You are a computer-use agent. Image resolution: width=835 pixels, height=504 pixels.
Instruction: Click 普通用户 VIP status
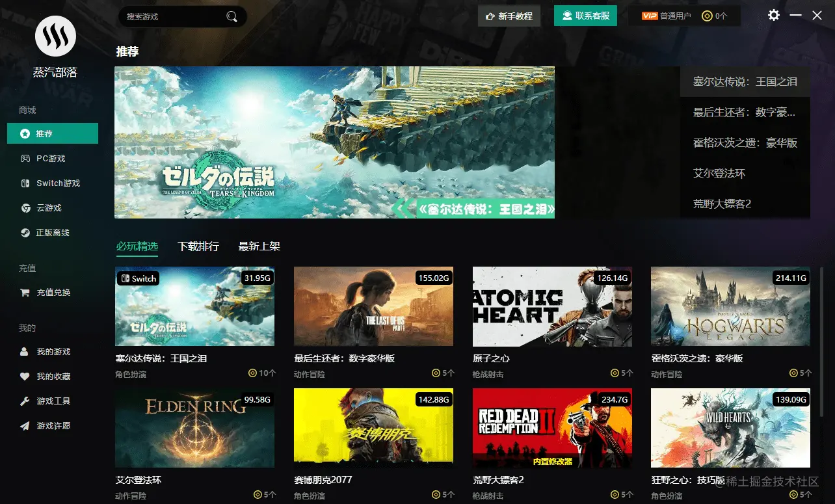coord(675,16)
